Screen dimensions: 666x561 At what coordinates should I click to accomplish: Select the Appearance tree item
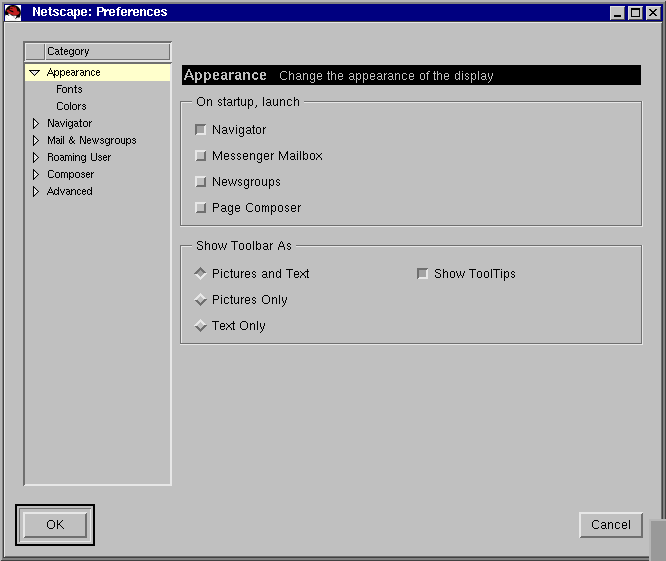coord(73,73)
